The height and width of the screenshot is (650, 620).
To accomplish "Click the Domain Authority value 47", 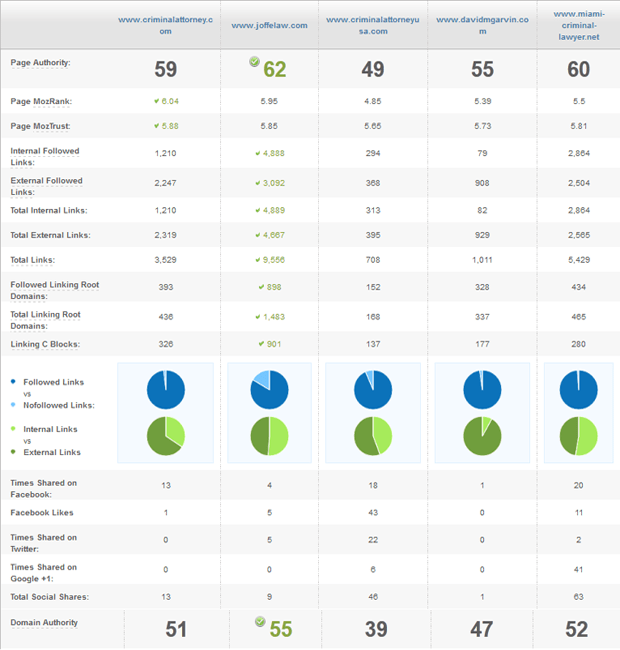I will click(x=482, y=629).
